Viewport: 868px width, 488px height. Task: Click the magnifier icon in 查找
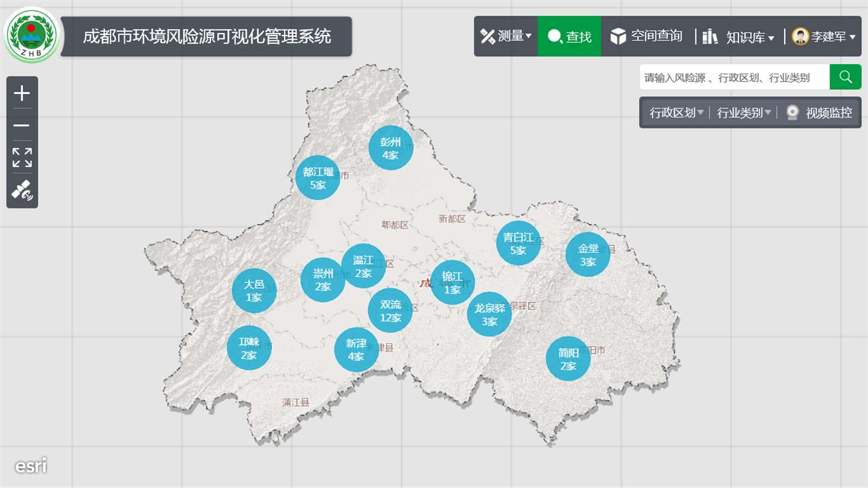(555, 36)
